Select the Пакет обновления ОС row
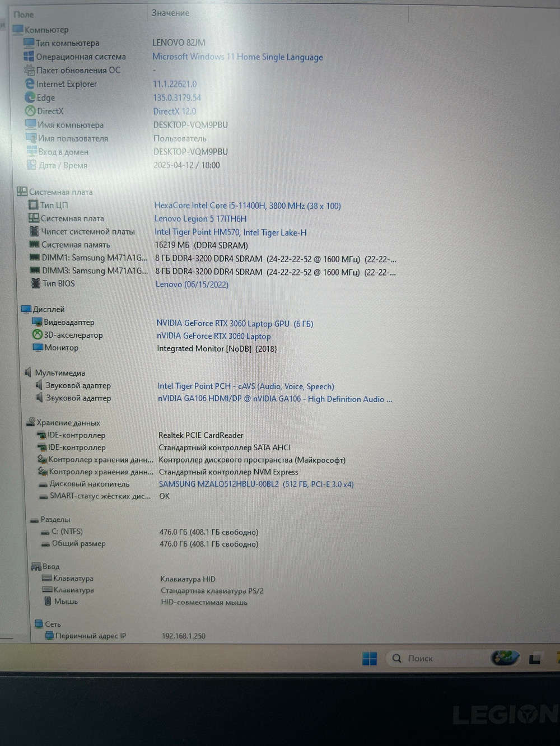 tap(90, 70)
